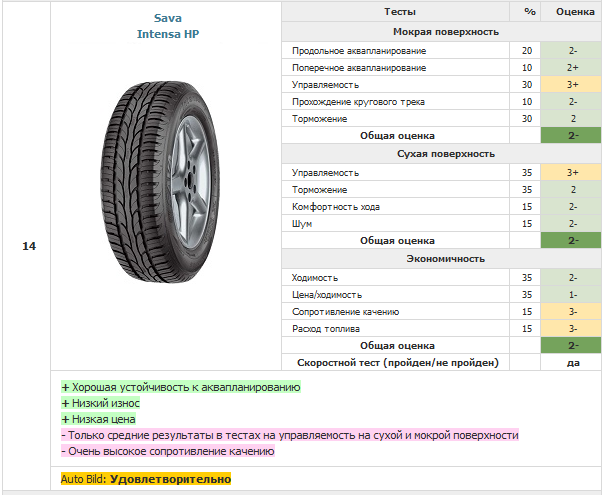Viewport: 604px width, 495px height.
Task: Open the Sava Intensa HP link
Action: (168, 26)
